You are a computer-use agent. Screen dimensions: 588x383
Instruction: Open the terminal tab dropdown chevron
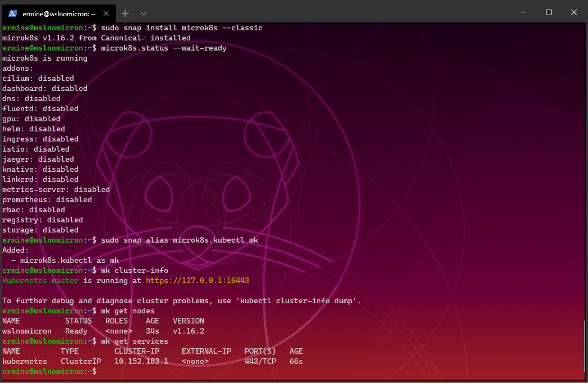[143, 13]
